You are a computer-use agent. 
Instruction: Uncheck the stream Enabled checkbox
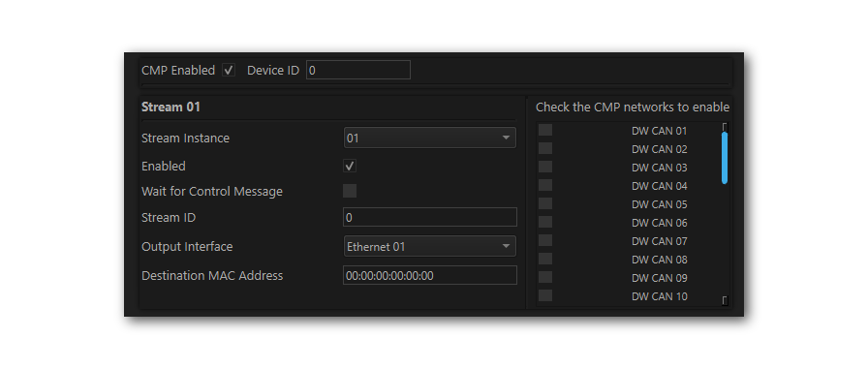[x=350, y=166]
